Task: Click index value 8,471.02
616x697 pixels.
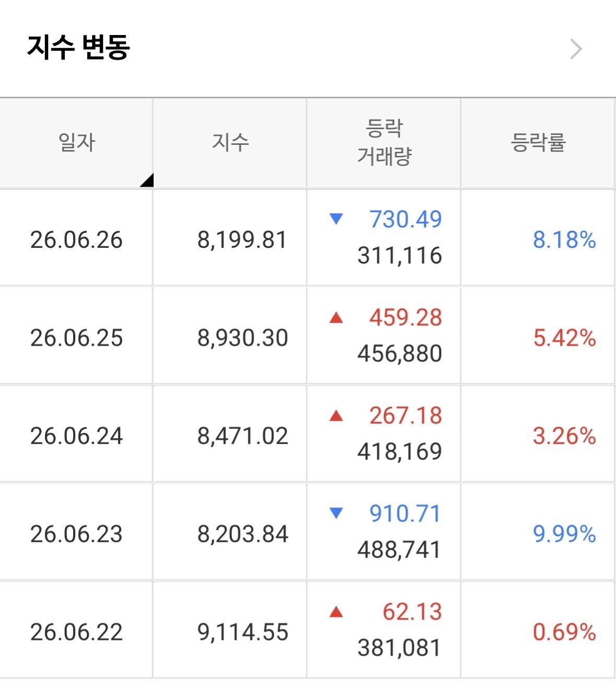Action: click(243, 436)
